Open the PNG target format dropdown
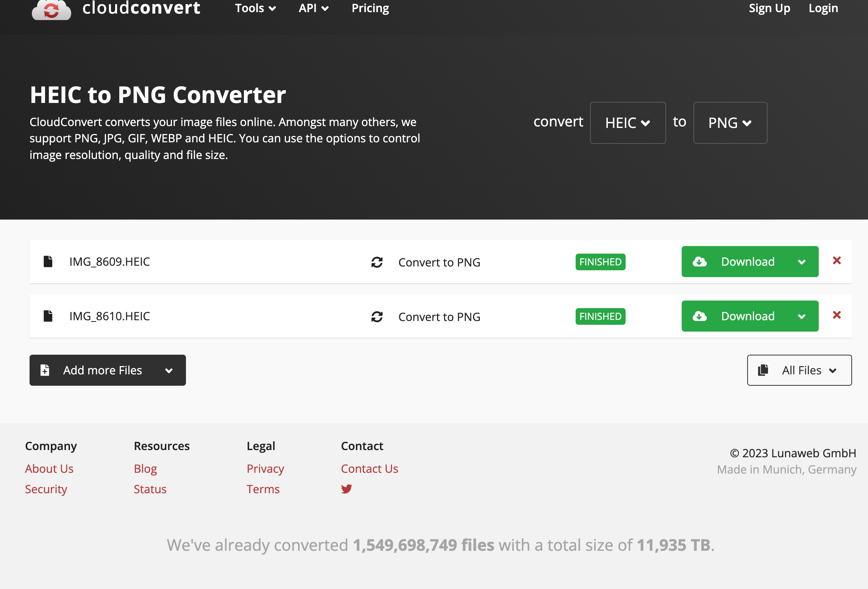The height and width of the screenshot is (589, 868). 730,123
